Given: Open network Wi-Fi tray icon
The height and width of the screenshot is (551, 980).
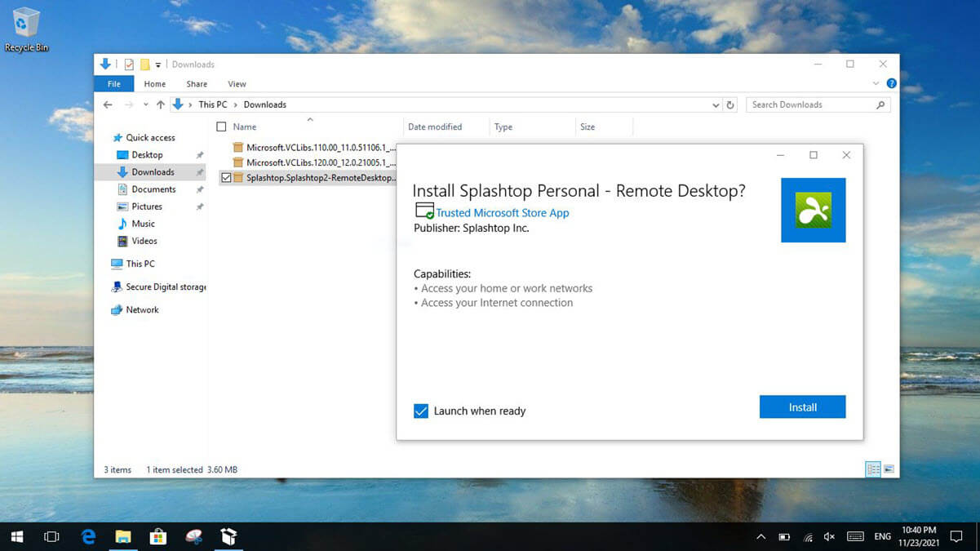Looking at the screenshot, I should coord(808,537).
